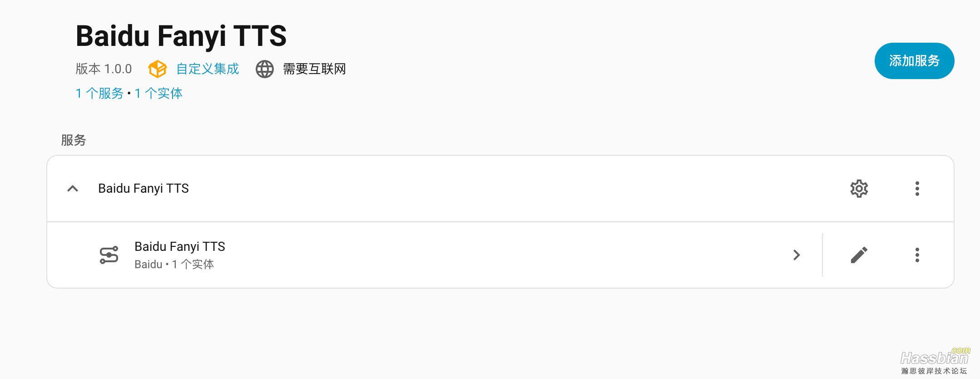The image size is (980, 379).
Task: Open the 自定义集成 link
Action: (208, 69)
